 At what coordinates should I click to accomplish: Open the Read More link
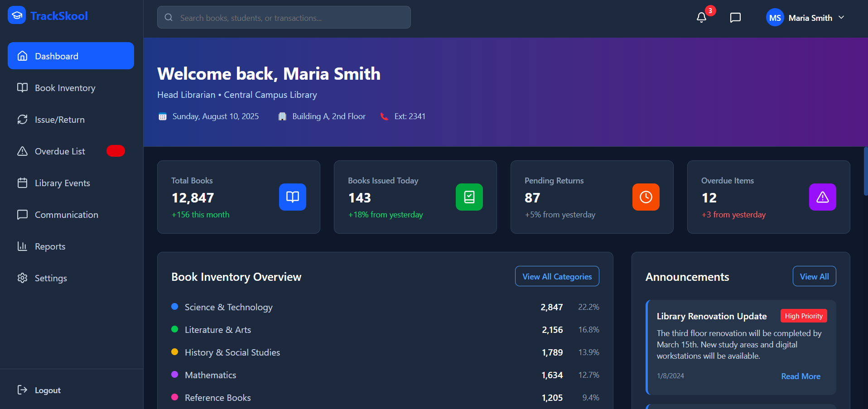(800, 376)
